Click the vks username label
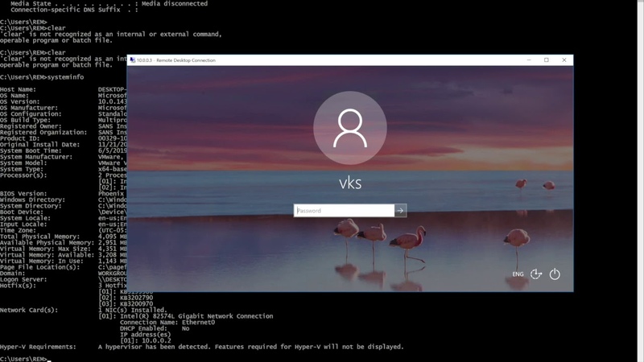The image size is (644, 362). tap(350, 183)
